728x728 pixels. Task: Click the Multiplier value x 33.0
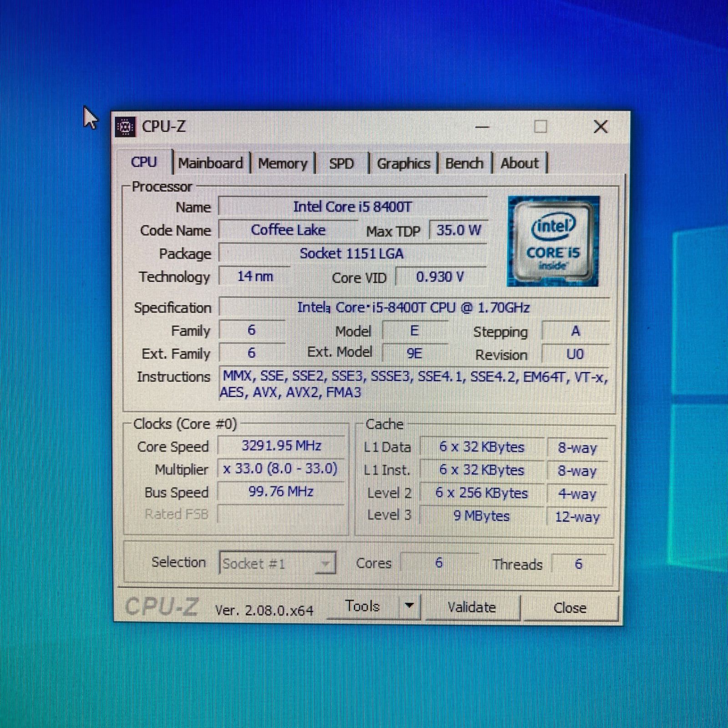[x=281, y=469]
